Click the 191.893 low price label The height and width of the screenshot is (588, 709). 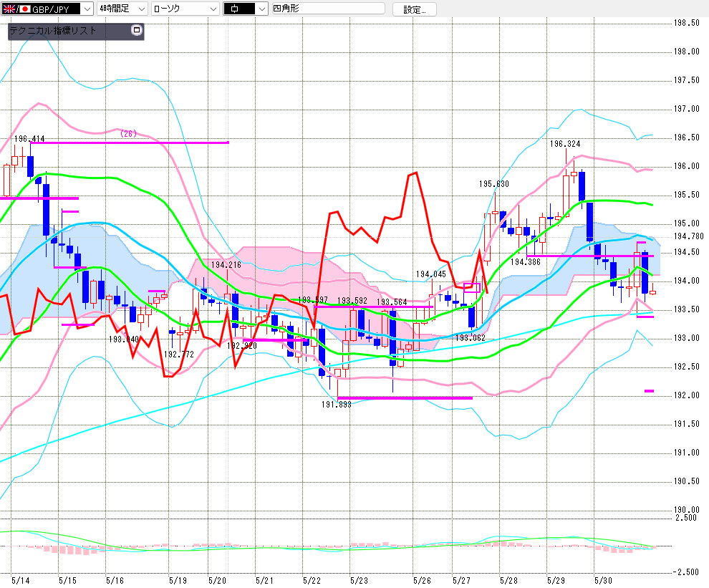coord(336,405)
